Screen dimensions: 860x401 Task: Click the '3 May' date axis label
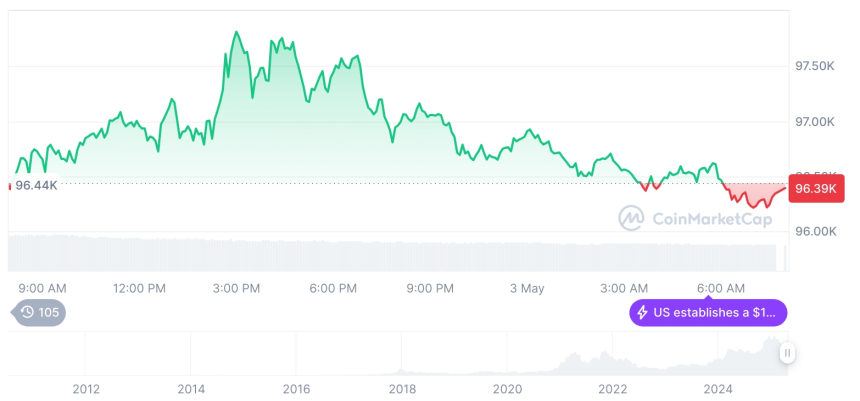[x=526, y=288]
